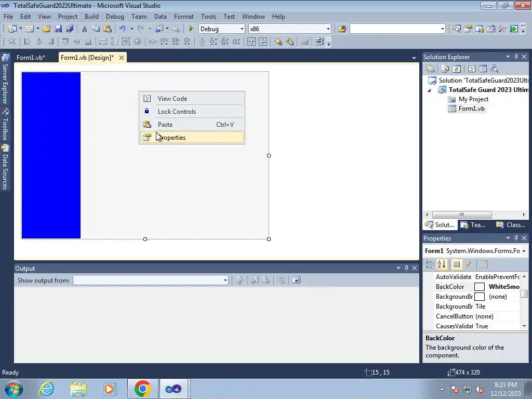
Task: Toggle auto-hide pin on Solution Explorer
Action: (516, 57)
